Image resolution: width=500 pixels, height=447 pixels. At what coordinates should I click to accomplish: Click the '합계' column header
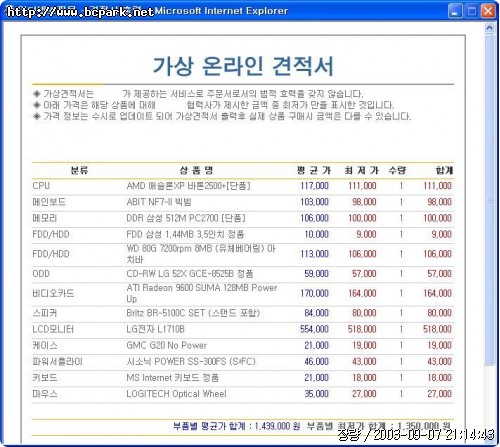click(x=444, y=171)
